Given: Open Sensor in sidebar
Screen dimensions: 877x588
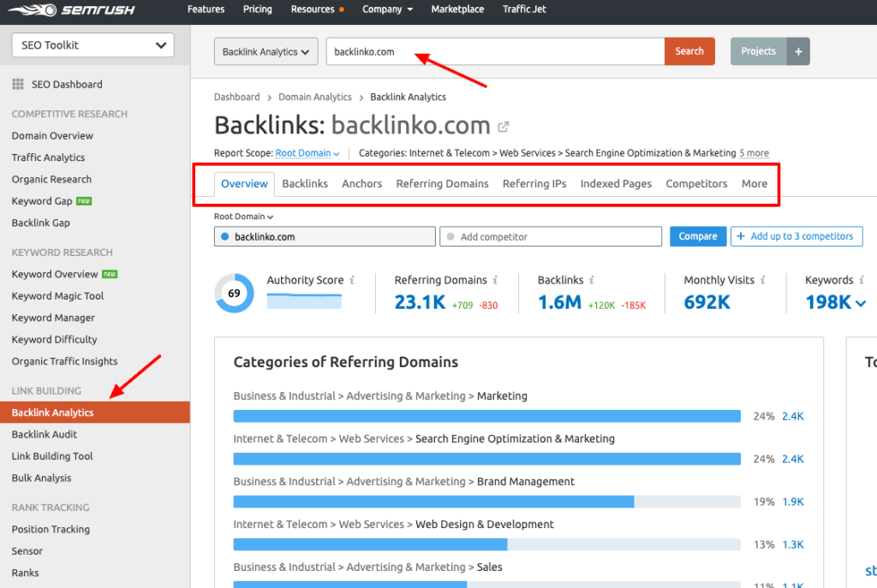Looking at the screenshot, I should point(27,551).
